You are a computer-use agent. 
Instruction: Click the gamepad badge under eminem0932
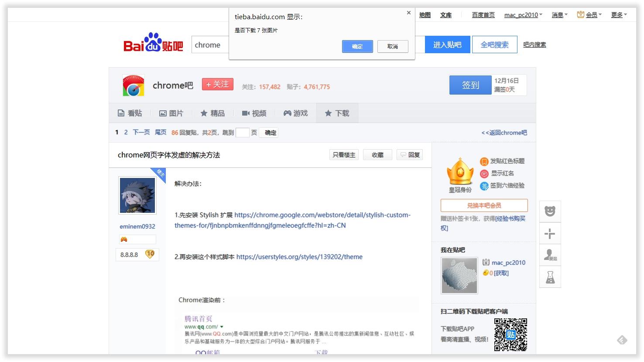(x=124, y=239)
